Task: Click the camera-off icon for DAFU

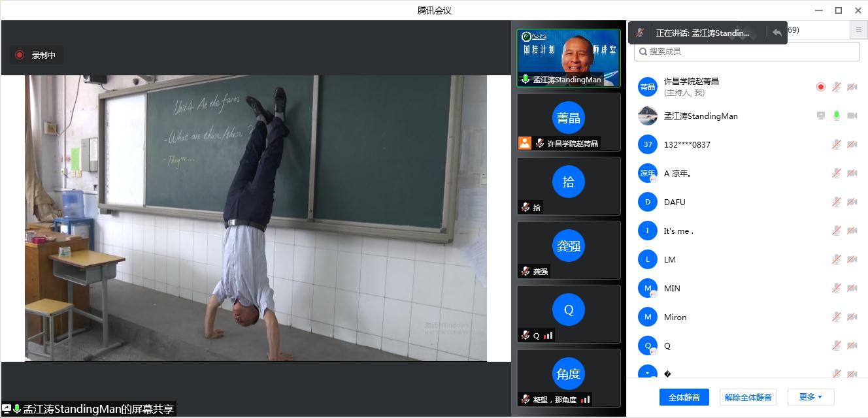Action: point(852,202)
